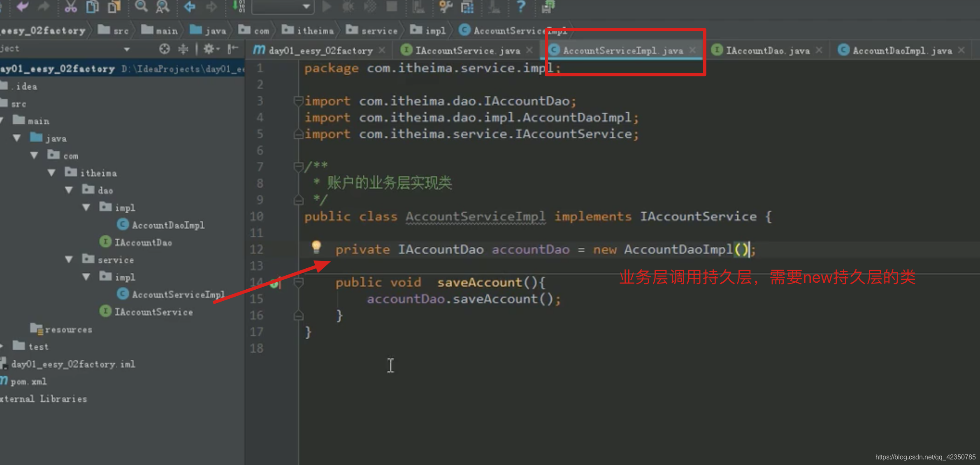Screen dimensions: 980x465
Task: Collapse the dao package node
Action: pyautogui.click(x=69, y=190)
